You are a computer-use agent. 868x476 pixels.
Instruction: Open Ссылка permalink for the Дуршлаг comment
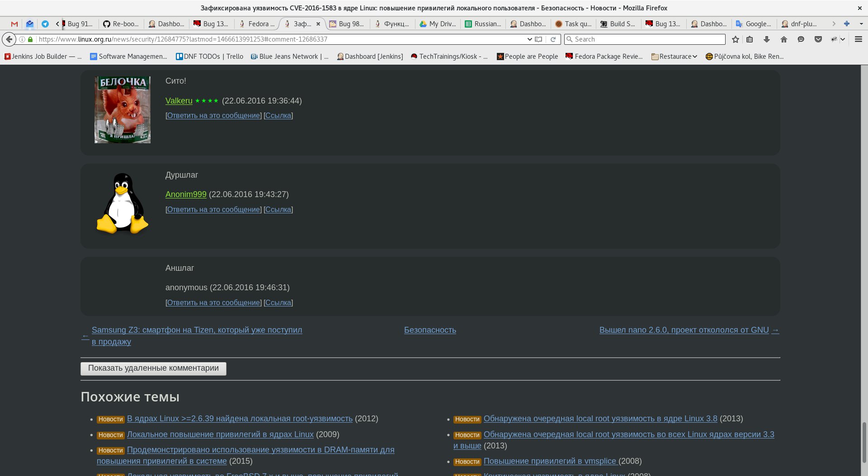[278, 210]
